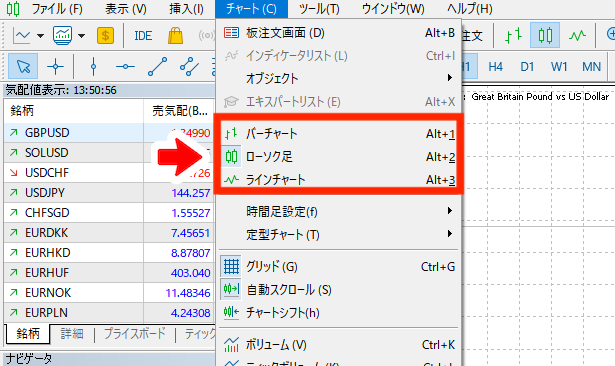Click the 403.040 price value

tap(191, 273)
